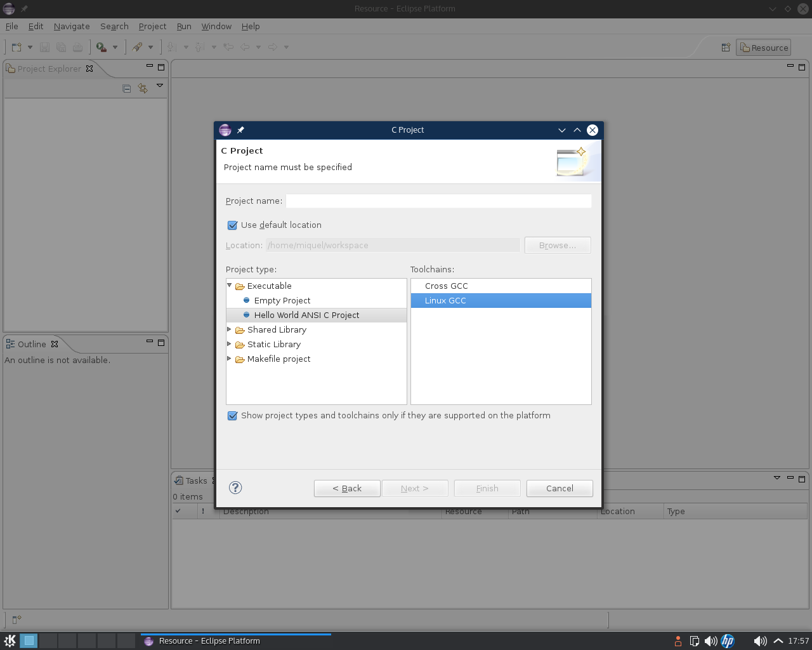Expand the Static Library project type
Image resolution: width=812 pixels, height=650 pixels.
click(230, 344)
